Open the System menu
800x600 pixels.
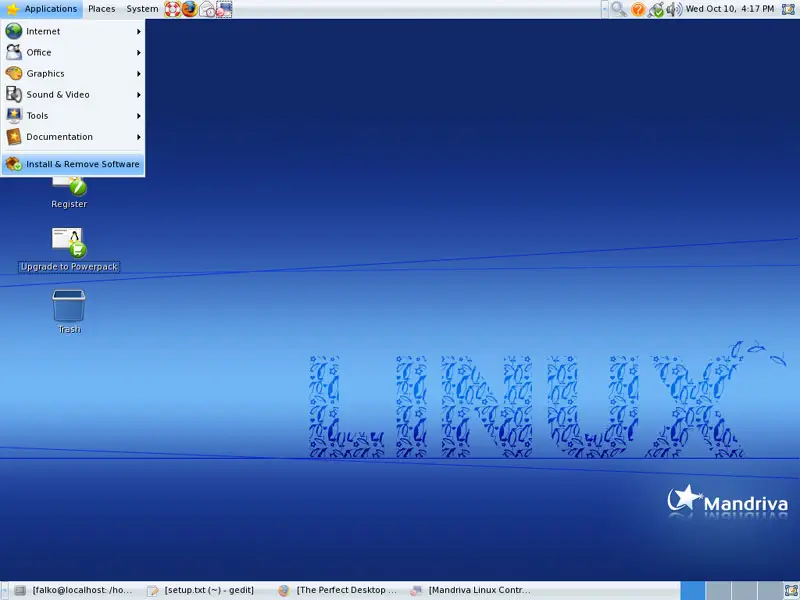tap(142, 9)
